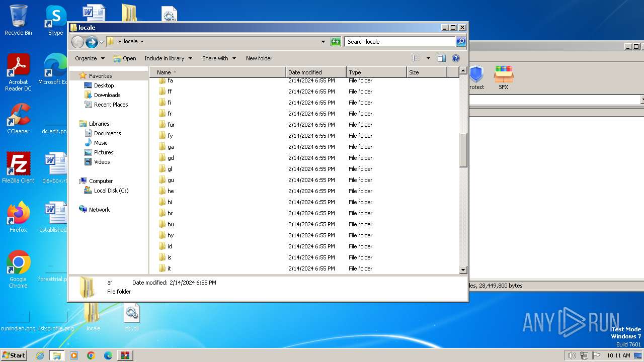Click the Back navigation arrow in Explorer

tap(77, 42)
